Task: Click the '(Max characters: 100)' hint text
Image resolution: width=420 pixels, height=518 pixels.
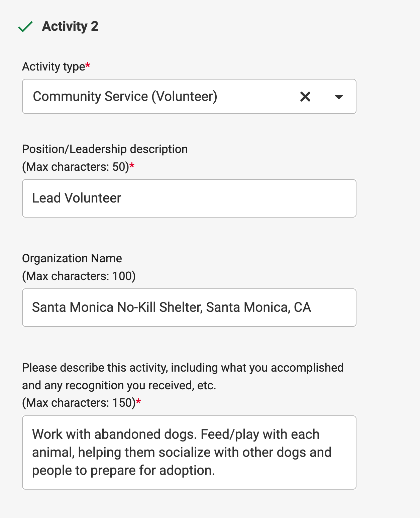Action: (79, 276)
